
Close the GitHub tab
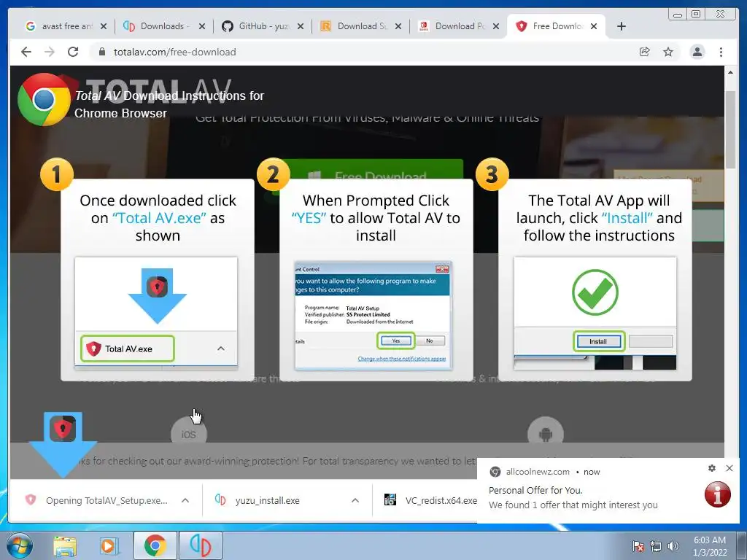pyautogui.click(x=301, y=26)
